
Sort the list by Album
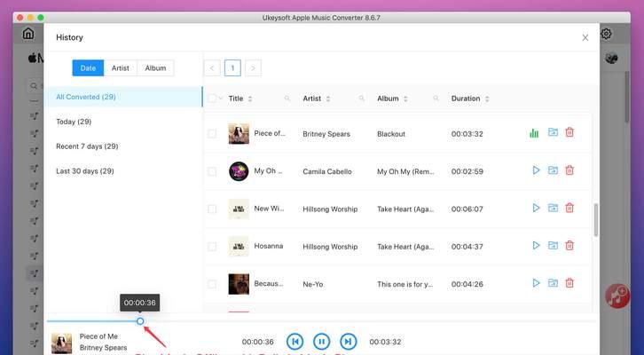(x=405, y=99)
